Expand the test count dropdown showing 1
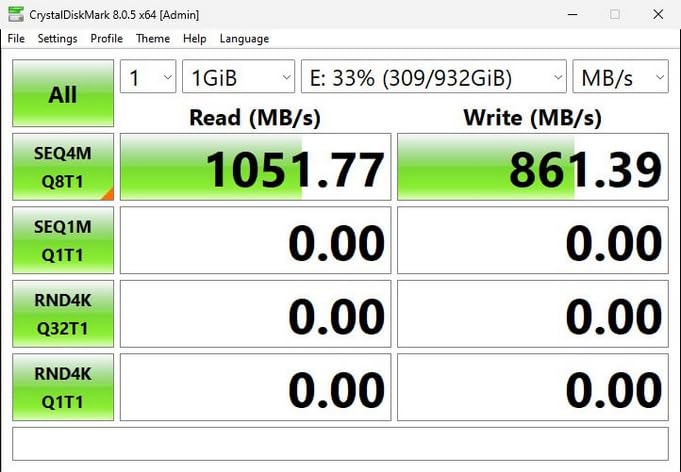Image resolution: width=681 pixels, height=472 pixels. click(x=148, y=76)
